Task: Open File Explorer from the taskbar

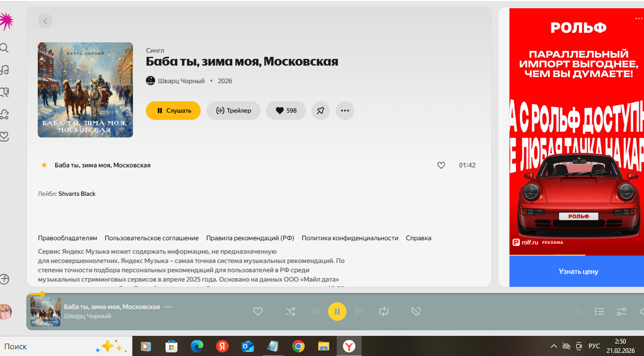Action: tap(324, 346)
